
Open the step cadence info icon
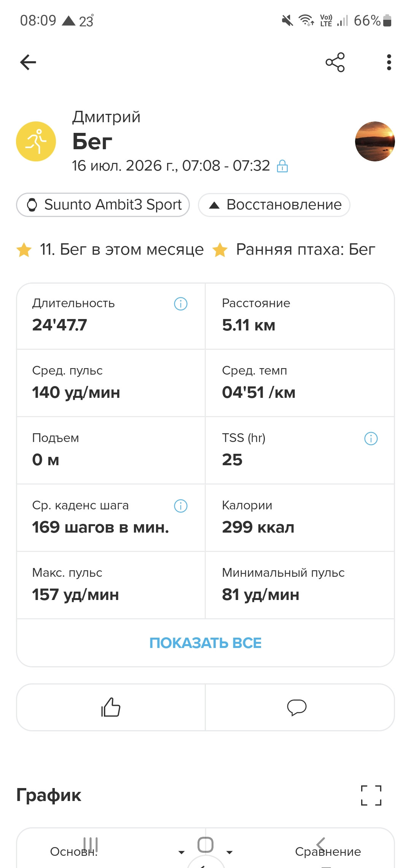pyautogui.click(x=181, y=506)
